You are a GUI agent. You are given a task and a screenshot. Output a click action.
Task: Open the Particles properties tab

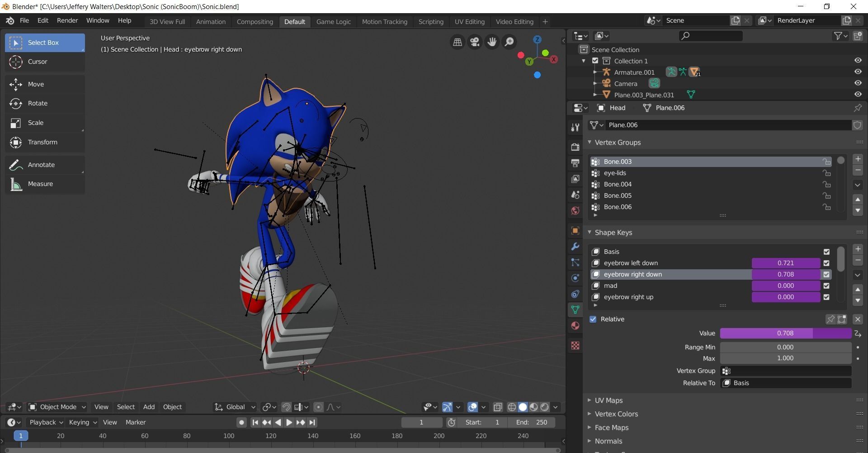(x=575, y=262)
